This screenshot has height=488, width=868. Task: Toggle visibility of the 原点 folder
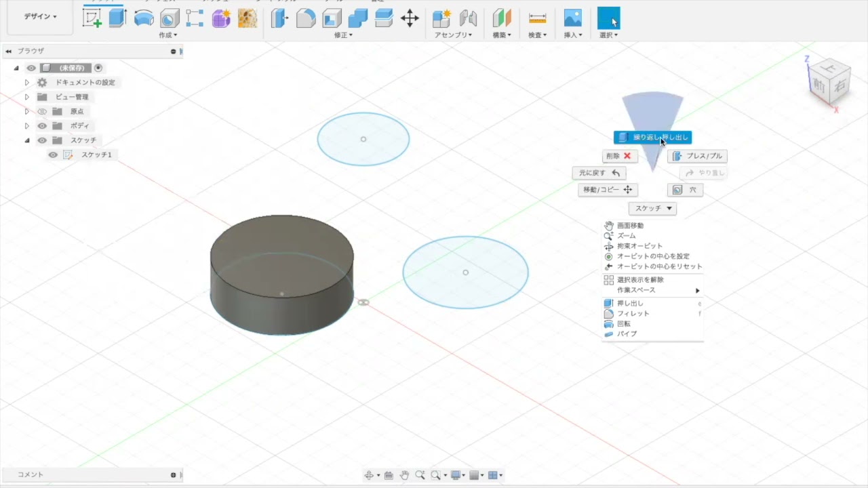click(x=42, y=111)
